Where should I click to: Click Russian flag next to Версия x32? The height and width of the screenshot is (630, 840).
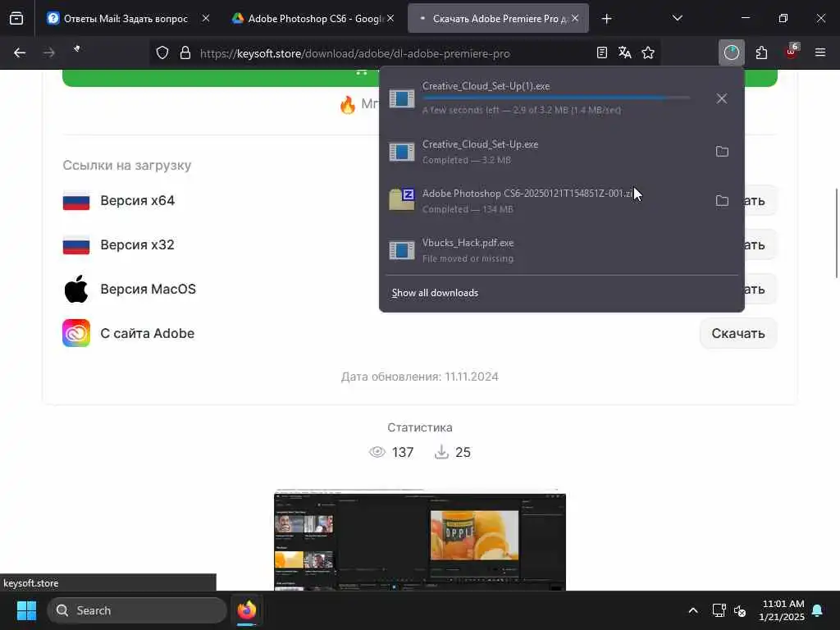click(76, 244)
